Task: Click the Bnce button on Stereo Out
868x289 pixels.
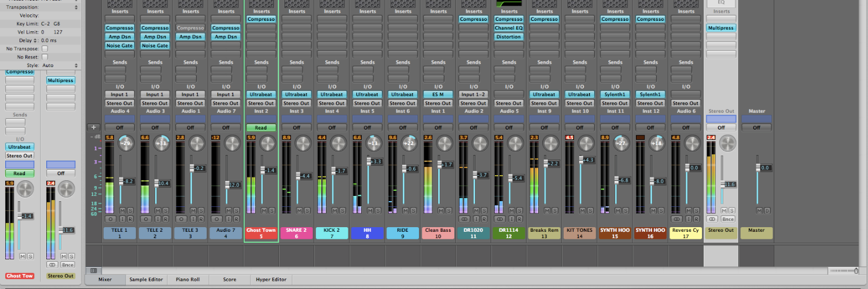Action: (x=728, y=219)
